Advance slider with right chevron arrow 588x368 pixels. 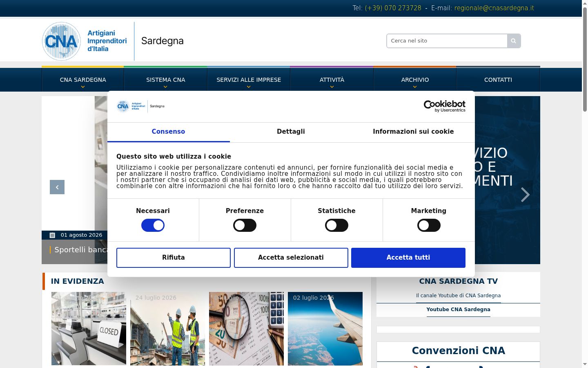[x=525, y=195]
